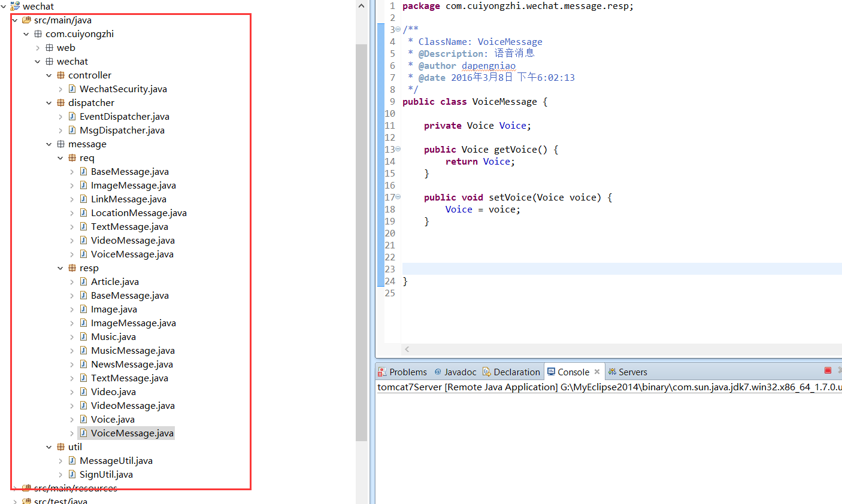Click the util package icon
The width and height of the screenshot is (842, 504).
(60, 447)
